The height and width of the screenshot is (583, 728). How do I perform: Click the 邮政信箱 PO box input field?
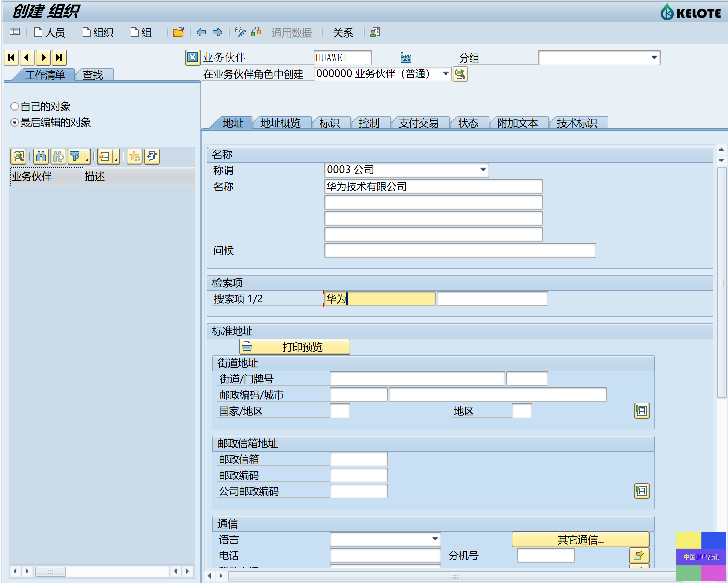358,459
